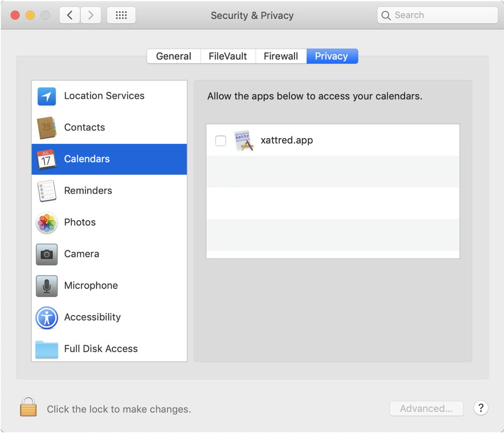The width and height of the screenshot is (504, 433).
Task: Select the Photos pinwheel icon
Action: [47, 223]
